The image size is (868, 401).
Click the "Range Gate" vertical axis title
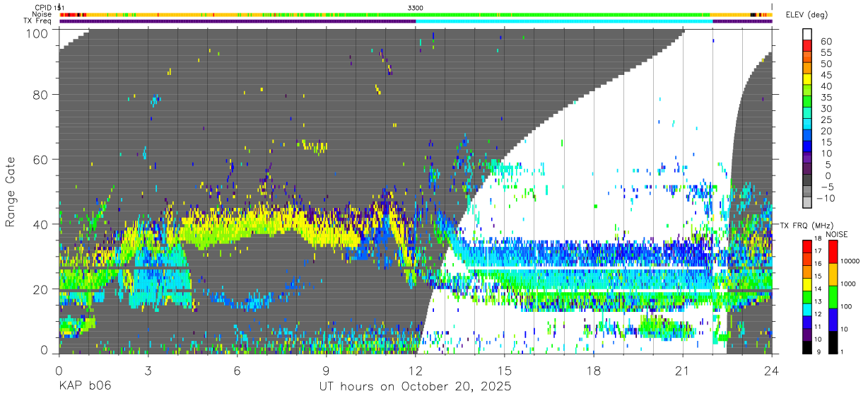tap(11, 192)
